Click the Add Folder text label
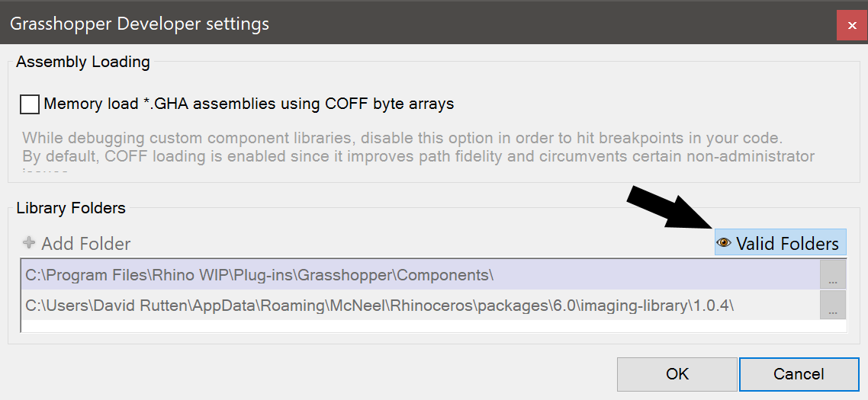868x400 pixels. (85, 244)
